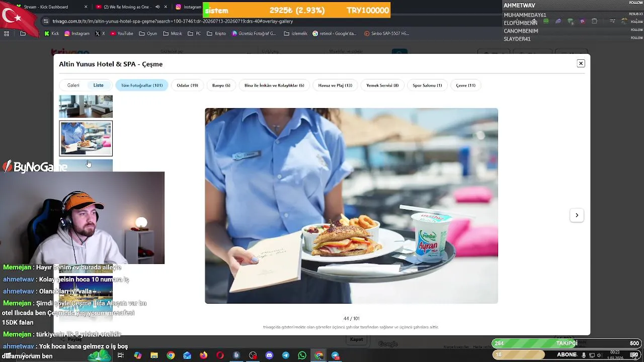Viewport: 644px width, 362px height.
Task: Open the X bookmark
Action: (x=100, y=34)
